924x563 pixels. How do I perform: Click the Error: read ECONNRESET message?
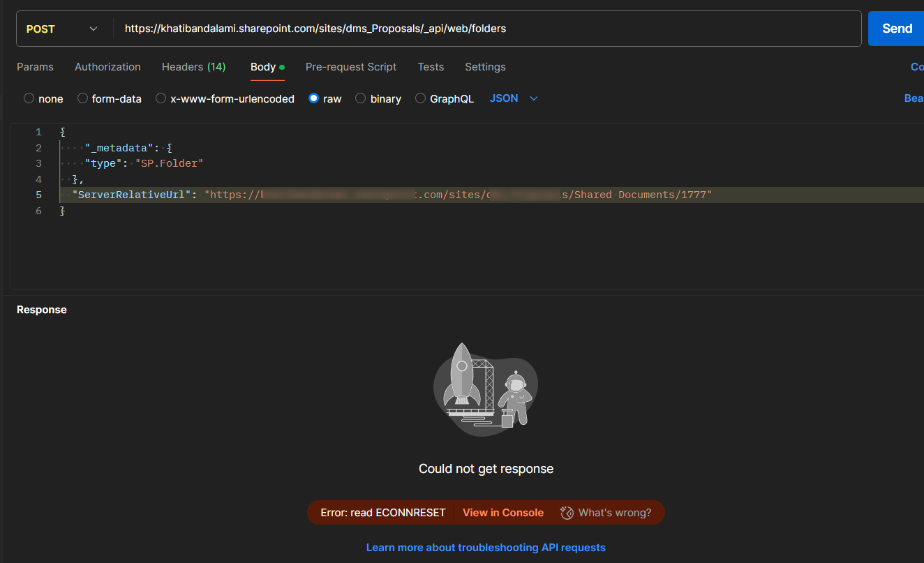tap(382, 513)
